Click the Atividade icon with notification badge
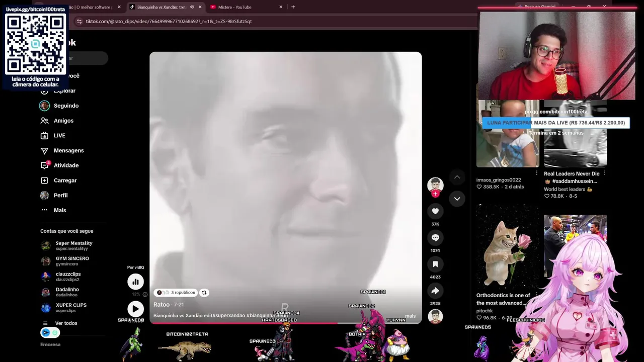Screen dimensions: 644x362 (x=45, y=165)
